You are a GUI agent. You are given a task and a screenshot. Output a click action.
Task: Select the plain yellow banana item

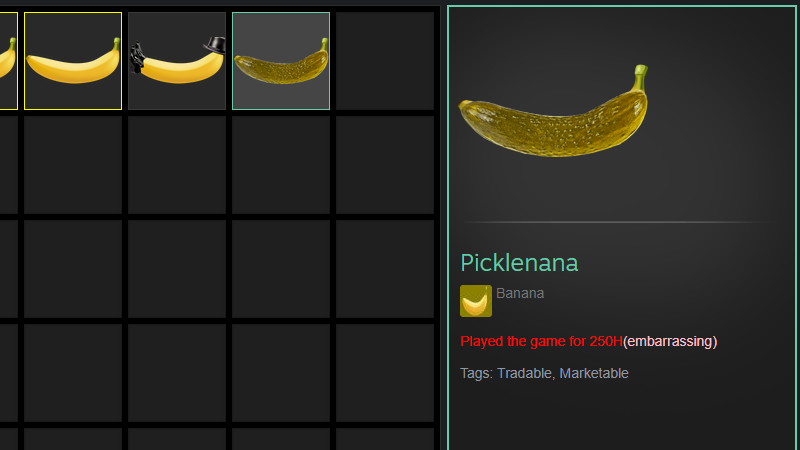73,61
